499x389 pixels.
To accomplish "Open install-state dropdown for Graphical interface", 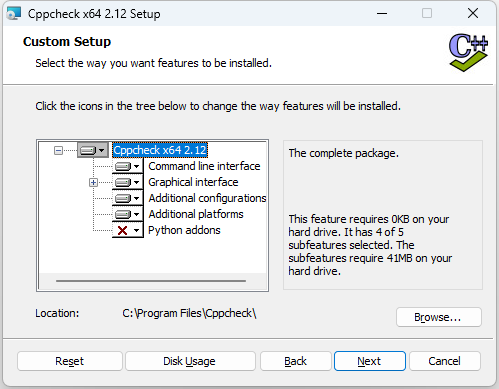I will pos(127,182).
